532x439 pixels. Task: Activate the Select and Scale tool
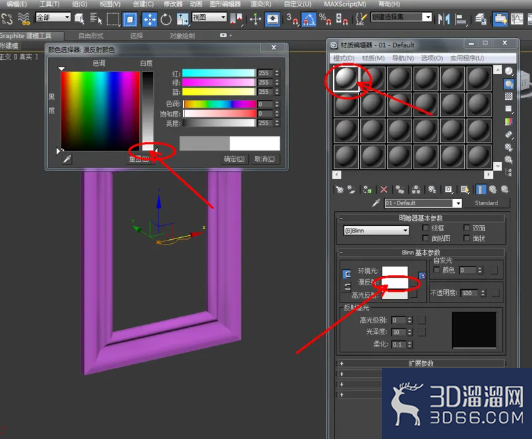coord(182,19)
